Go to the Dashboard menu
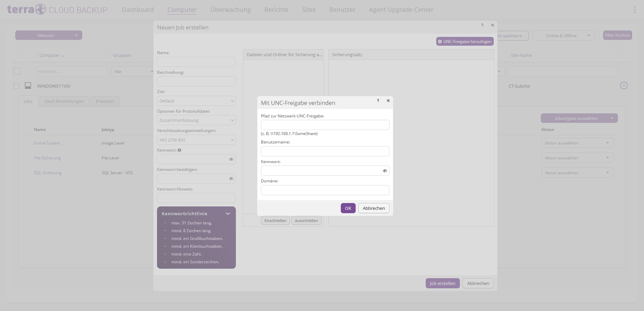The width and height of the screenshot is (644, 311). (138, 10)
